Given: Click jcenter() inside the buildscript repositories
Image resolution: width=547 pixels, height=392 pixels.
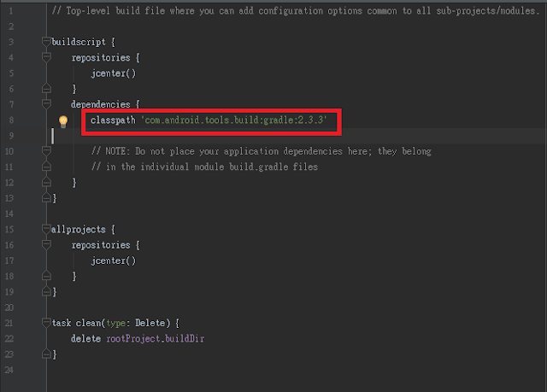Looking at the screenshot, I should click(114, 73).
